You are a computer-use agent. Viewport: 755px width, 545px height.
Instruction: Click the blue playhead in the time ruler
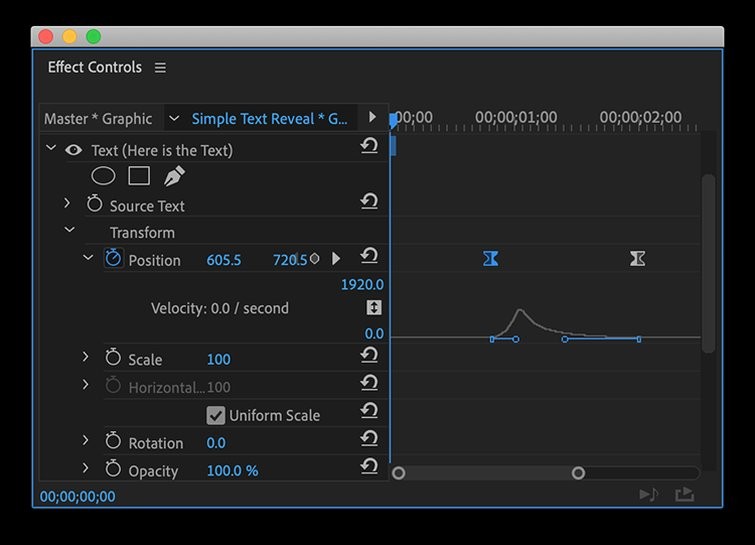(x=393, y=119)
